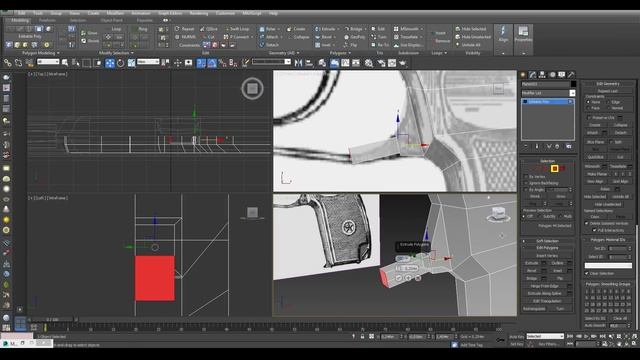Click the time slider handle
Image resolution: width=640 pixels, height=360 pixels.
[x=54, y=320]
